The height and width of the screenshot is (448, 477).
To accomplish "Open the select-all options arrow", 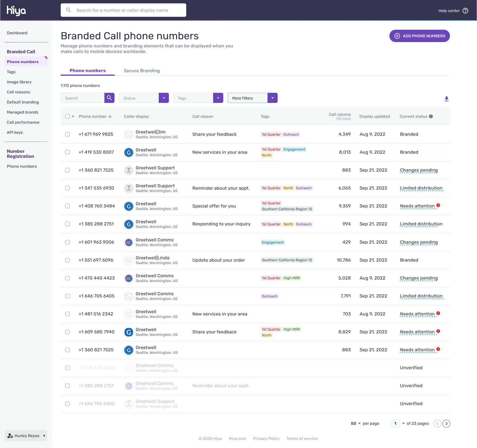I will point(73,116).
